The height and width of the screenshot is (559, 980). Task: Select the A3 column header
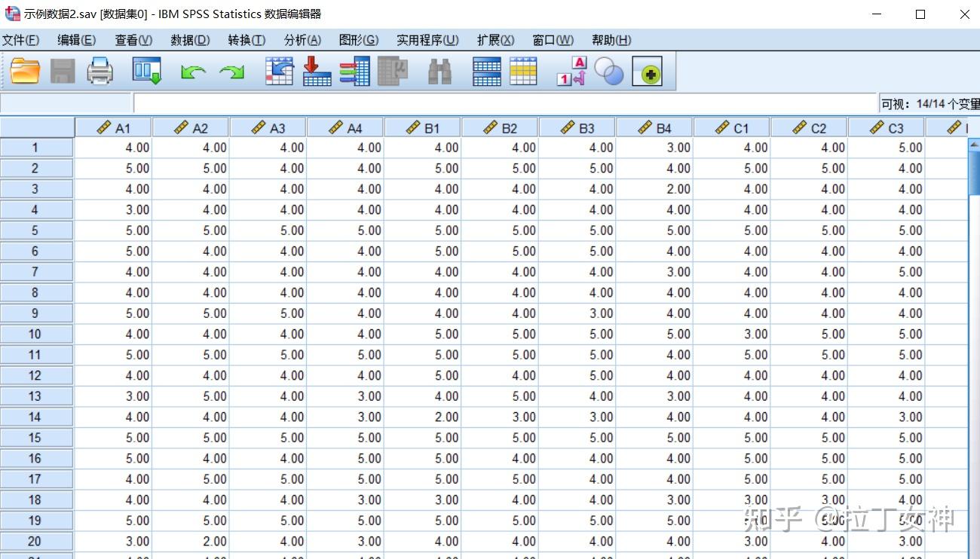pyautogui.click(x=268, y=128)
